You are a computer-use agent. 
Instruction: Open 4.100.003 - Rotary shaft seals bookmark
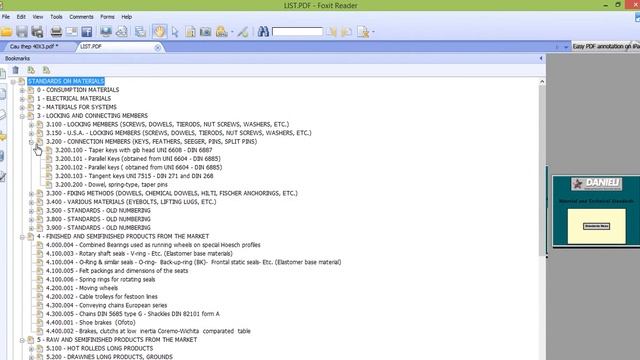(x=139, y=253)
